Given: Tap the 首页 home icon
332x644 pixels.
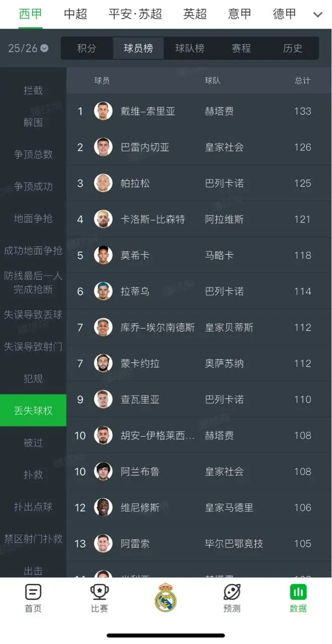Looking at the screenshot, I should [x=33, y=592].
